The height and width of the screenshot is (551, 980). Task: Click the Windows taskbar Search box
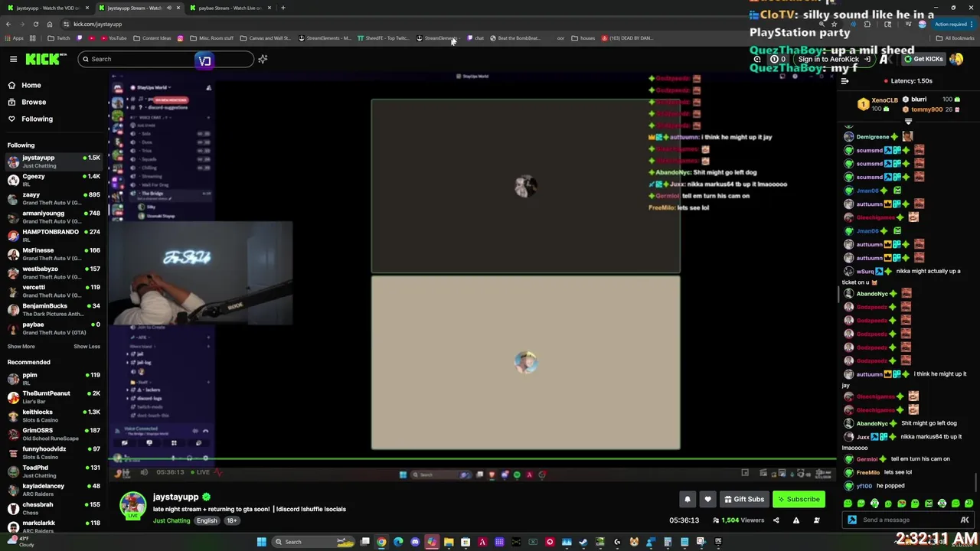(314, 542)
